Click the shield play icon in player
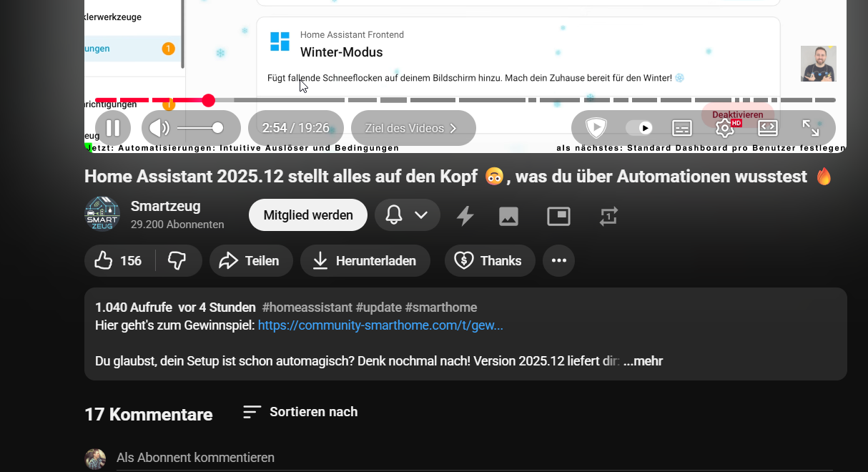 tap(596, 128)
